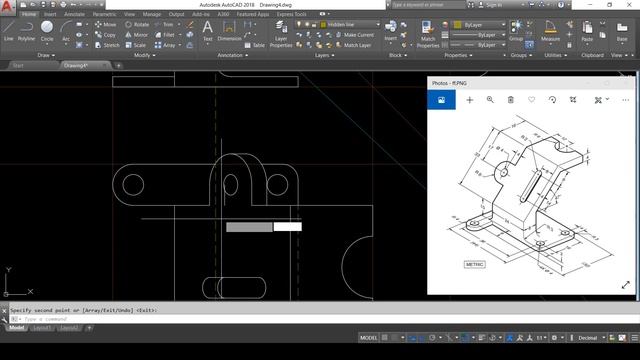Click zoom icon in Photos window

point(490,100)
